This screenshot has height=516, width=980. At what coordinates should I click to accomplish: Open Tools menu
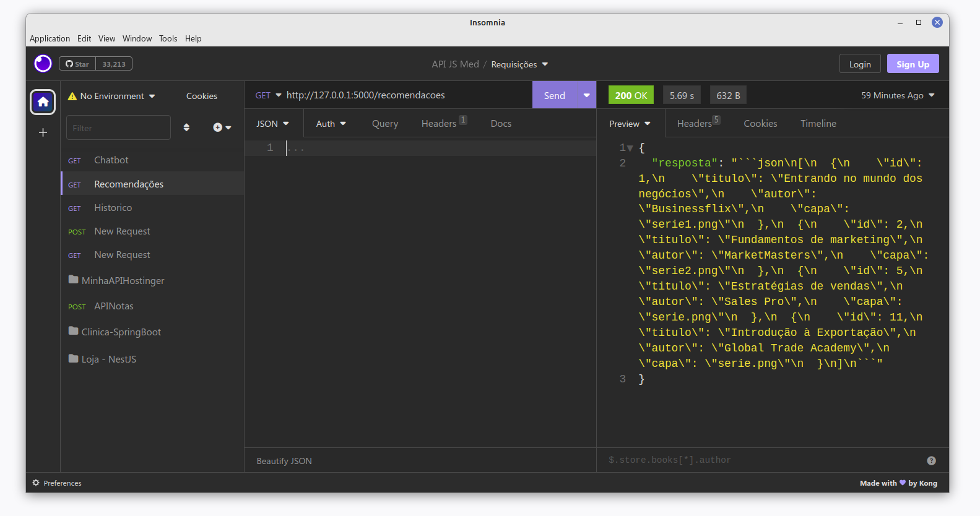coord(168,38)
